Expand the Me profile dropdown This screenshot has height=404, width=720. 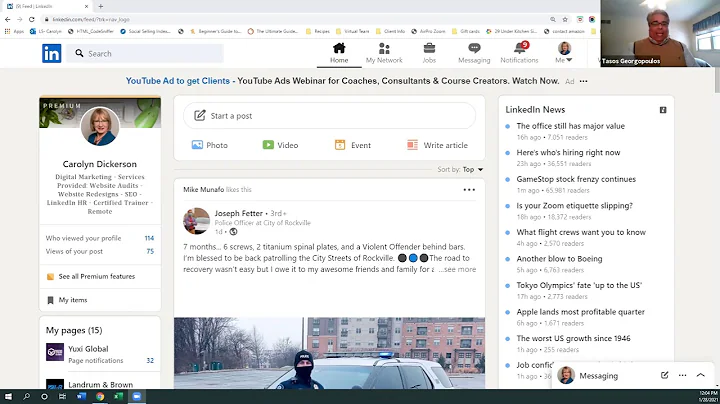(564, 53)
